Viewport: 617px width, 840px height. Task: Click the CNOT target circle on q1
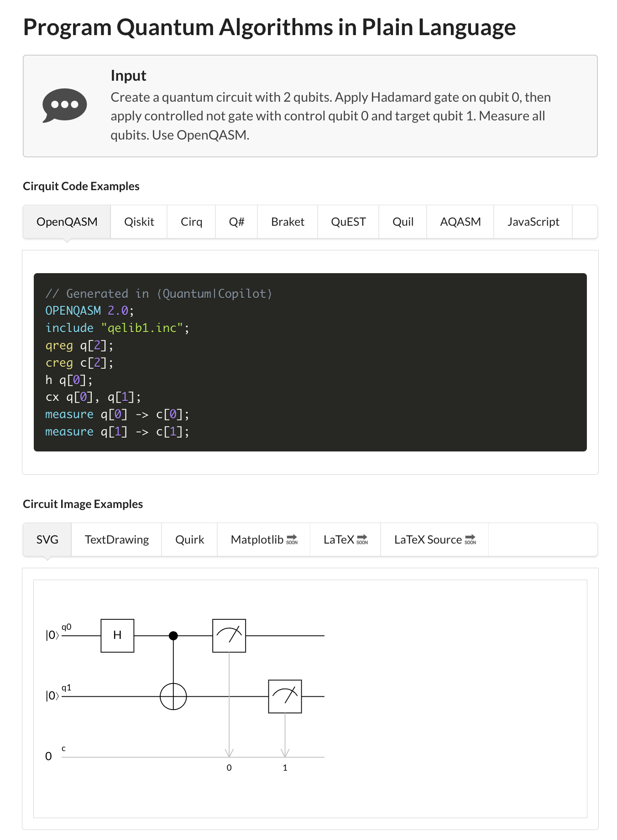click(x=173, y=696)
